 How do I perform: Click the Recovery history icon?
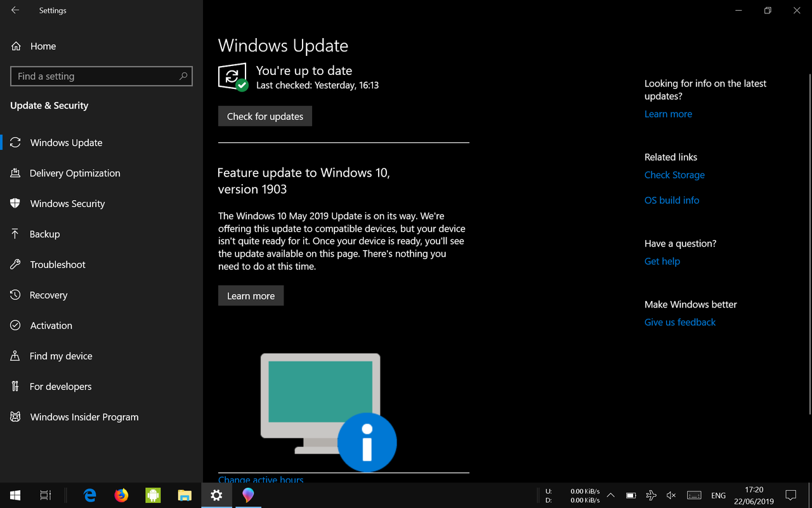16,295
